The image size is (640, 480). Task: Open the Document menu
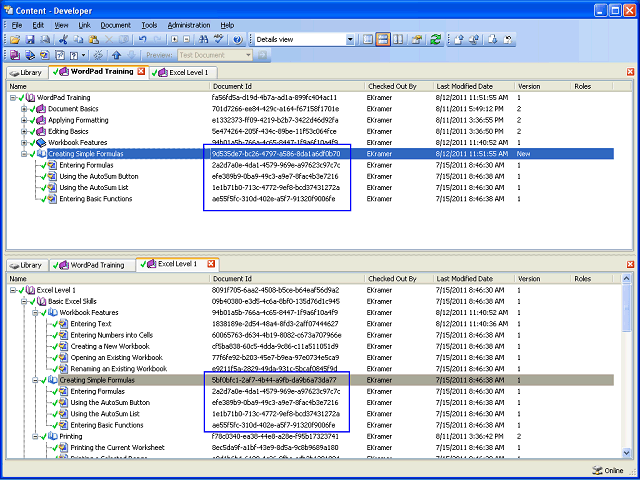coord(116,25)
